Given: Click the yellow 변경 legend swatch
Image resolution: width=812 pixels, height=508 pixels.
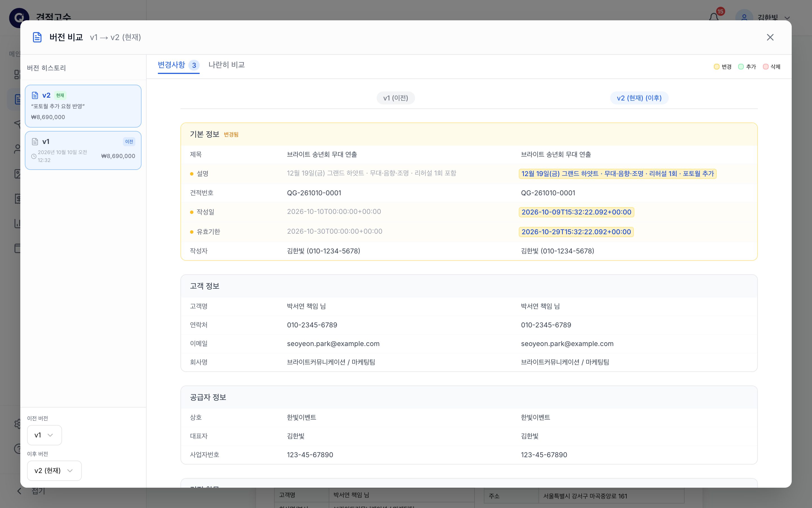Looking at the screenshot, I should [716, 67].
